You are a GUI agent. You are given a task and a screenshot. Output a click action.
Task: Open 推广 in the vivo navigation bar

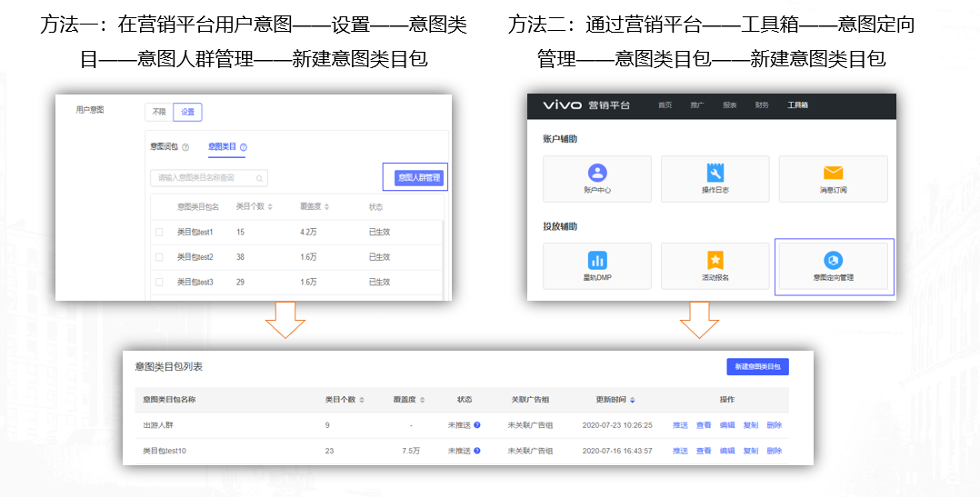pyautogui.click(x=697, y=105)
